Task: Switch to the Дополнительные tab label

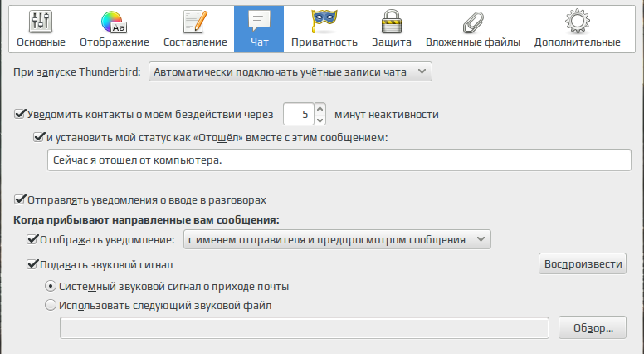Action: (577, 42)
